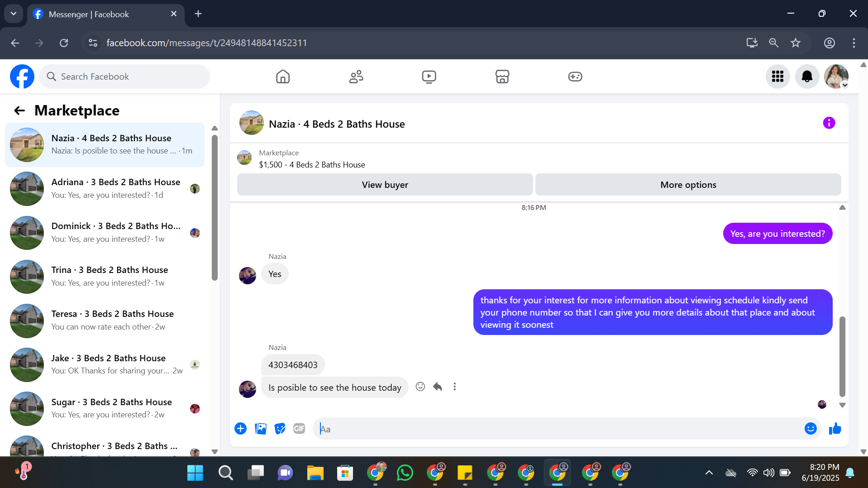This screenshot has height=488, width=868.
Task: Open Nazia 4 Beds 2 Baths chat
Action: 105,145
